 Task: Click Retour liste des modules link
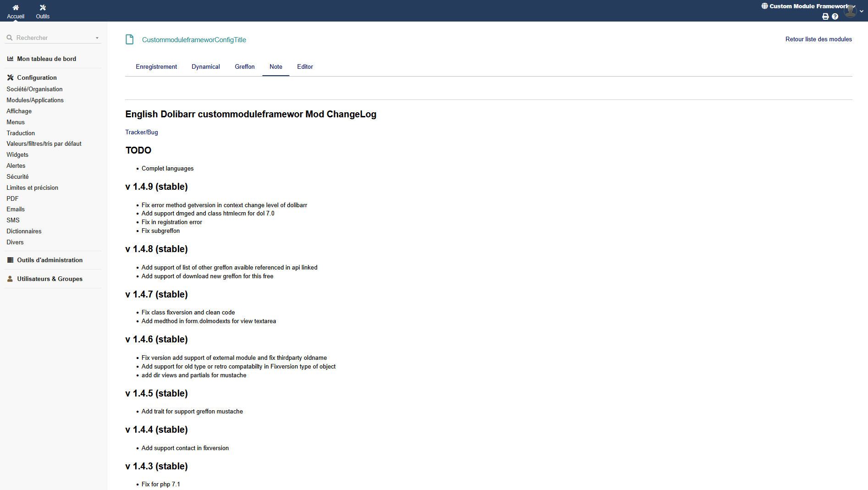pyautogui.click(x=819, y=39)
